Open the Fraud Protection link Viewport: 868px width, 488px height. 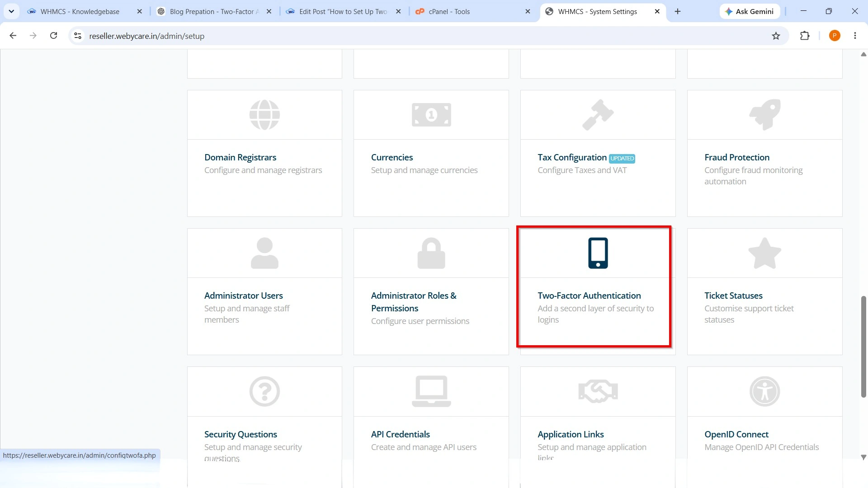(736, 157)
